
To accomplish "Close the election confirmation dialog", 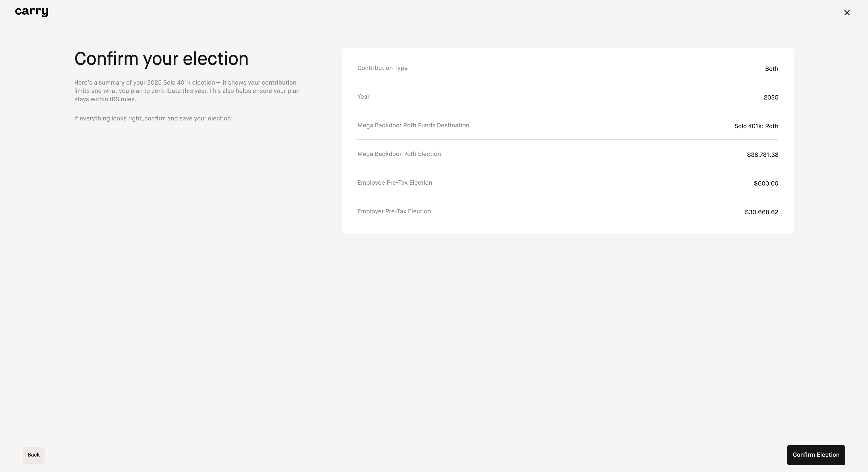I will (846, 13).
